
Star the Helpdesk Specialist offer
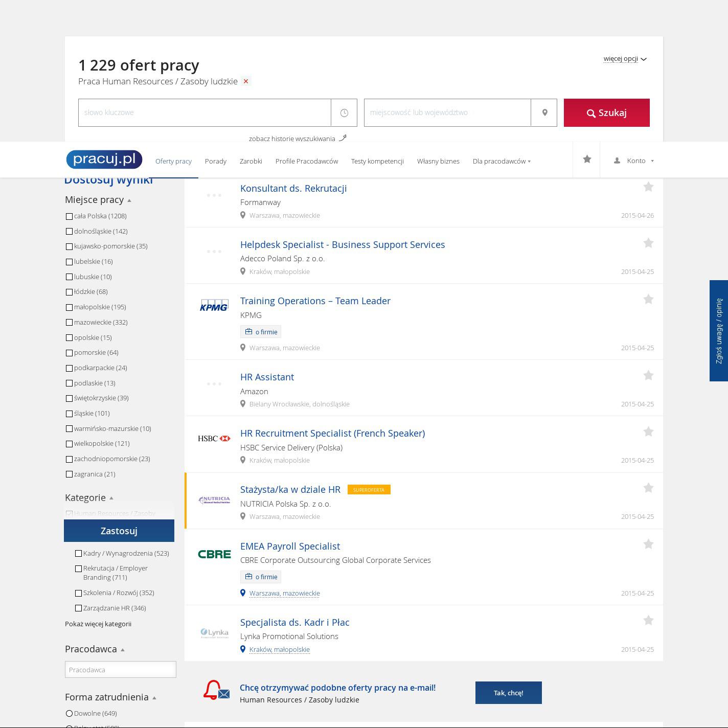pyautogui.click(x=648, y=243)
